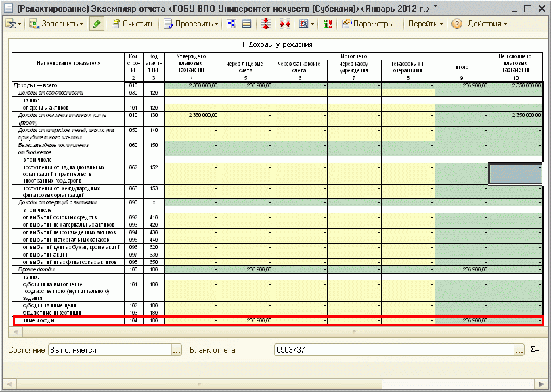Screen dimensions: 551x392
Task: Click the Очистить clear button
Action: click(133, 24)
